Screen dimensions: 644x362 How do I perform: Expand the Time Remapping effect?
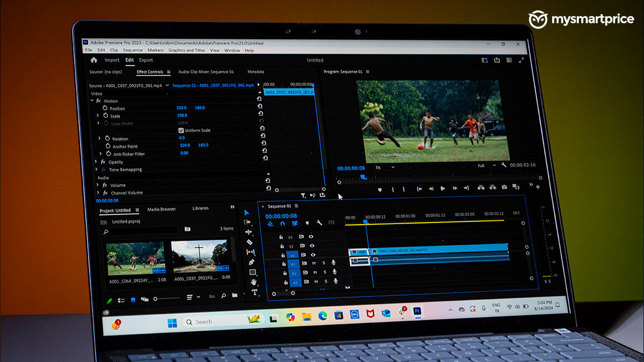[96, 169]
